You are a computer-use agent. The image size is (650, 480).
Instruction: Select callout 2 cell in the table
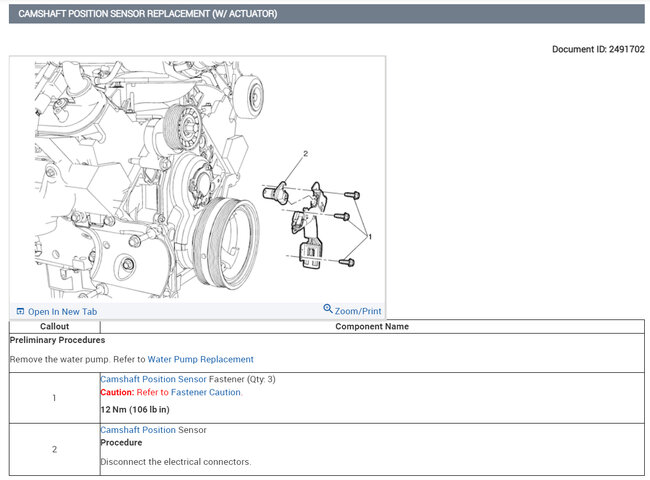pos(54,449)
